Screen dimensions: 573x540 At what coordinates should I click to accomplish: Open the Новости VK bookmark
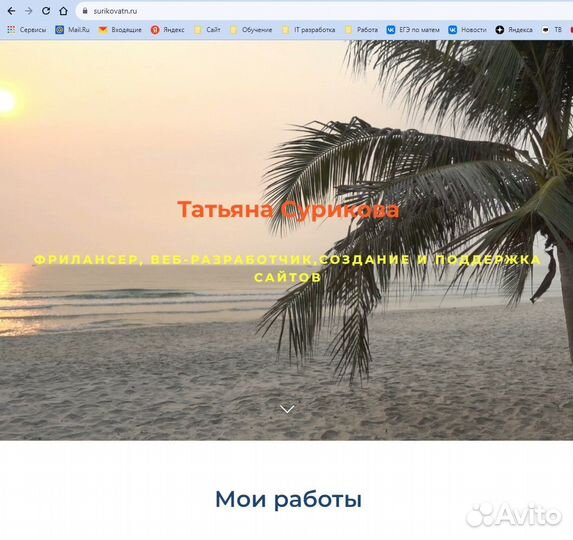click(x=467, y=30)
